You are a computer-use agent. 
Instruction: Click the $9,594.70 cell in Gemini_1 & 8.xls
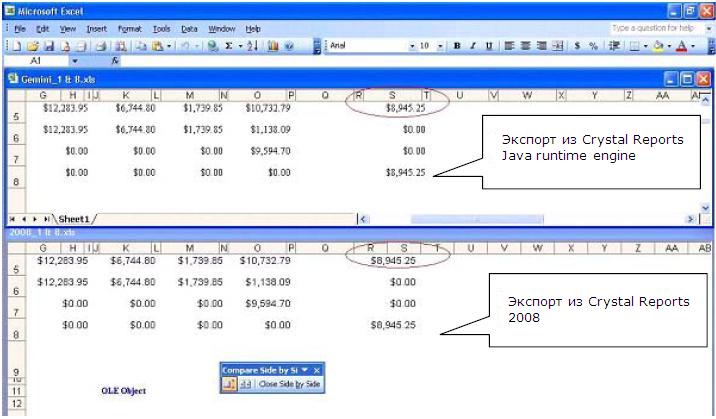(270, 151)
